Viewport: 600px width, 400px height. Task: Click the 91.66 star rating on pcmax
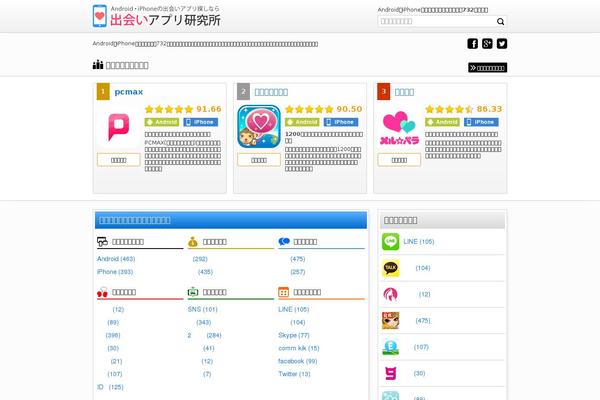coord(183,109)
